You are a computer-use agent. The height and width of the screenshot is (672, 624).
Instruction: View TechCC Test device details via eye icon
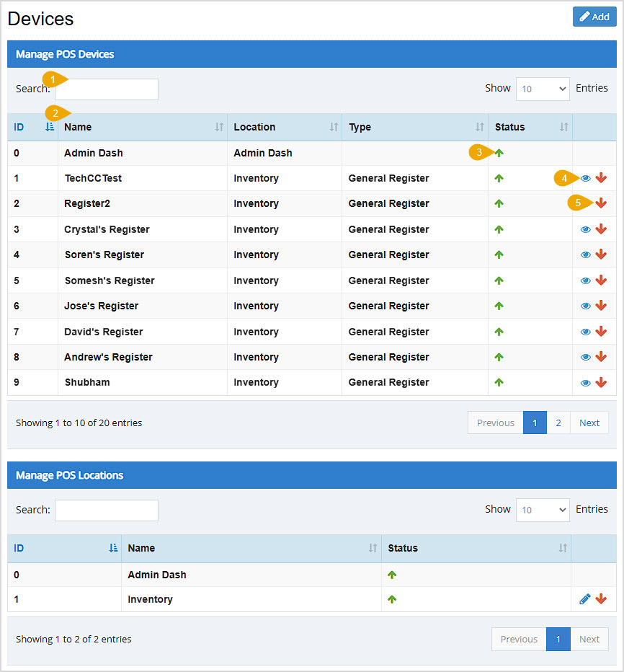coord(586,178)
